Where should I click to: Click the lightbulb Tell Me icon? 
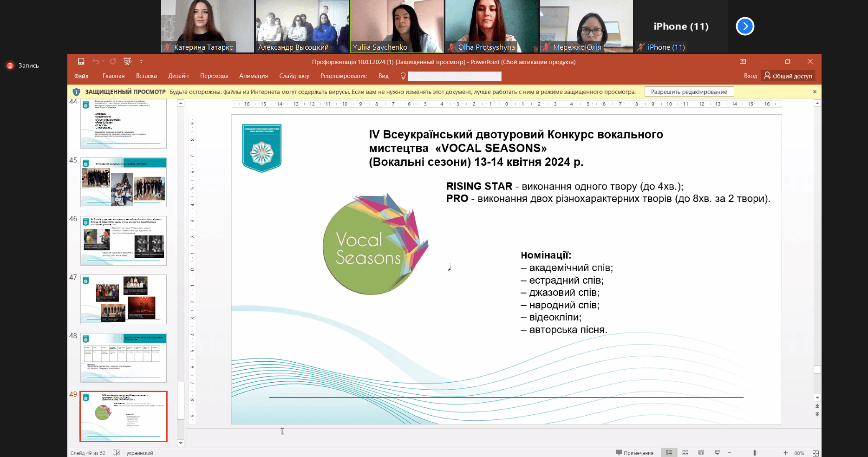403,76
